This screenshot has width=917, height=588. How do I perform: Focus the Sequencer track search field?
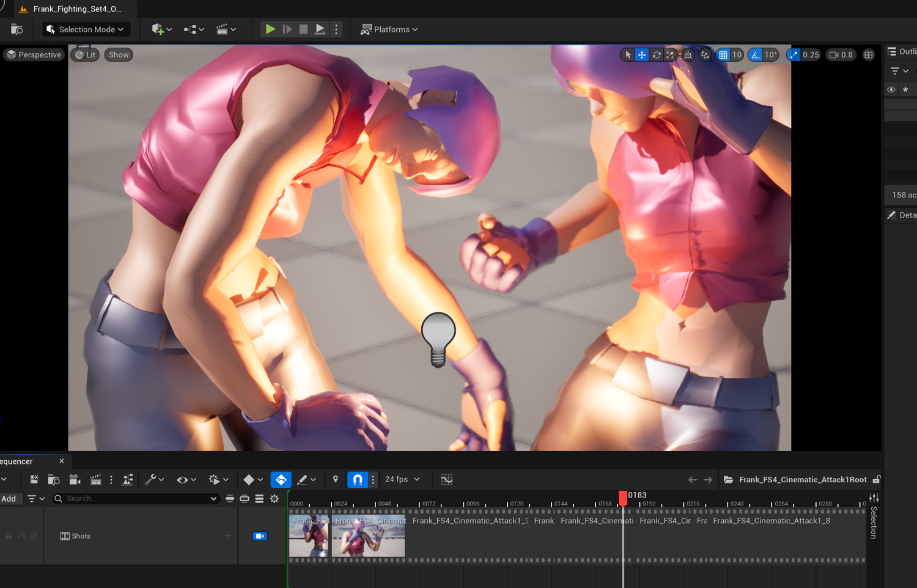[x=136, y=499]
